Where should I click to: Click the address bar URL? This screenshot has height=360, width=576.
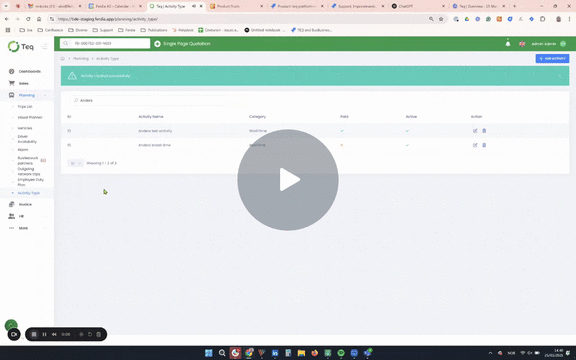tap(108, 19)
